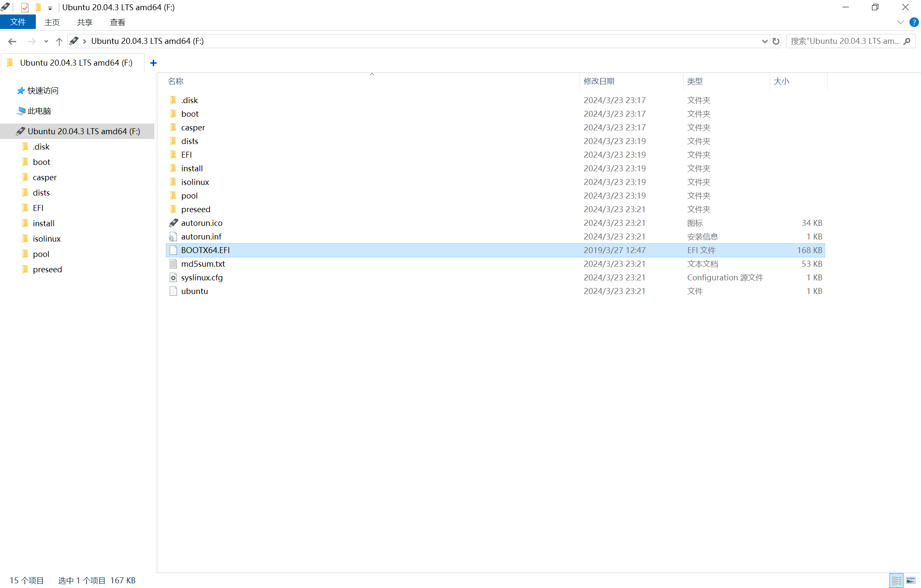The image size is (921, 588).
Task: Select the boot folder icon in file list
Action: [173, 114]
